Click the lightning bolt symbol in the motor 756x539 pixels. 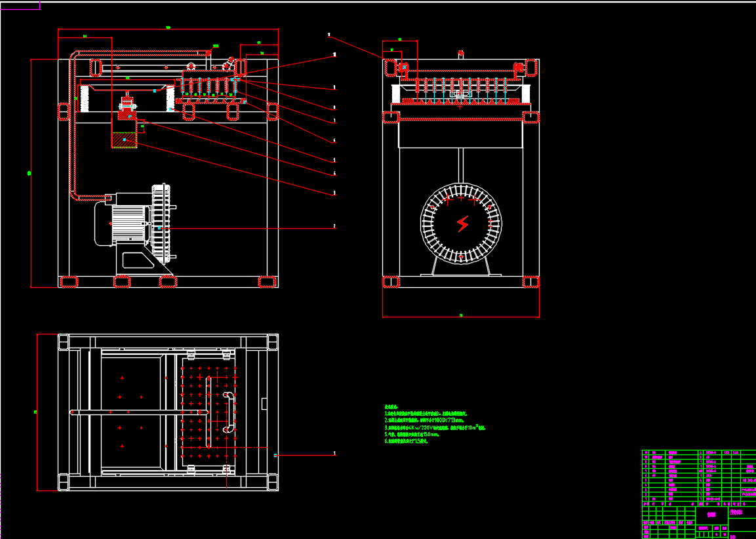(x=462, y=224)
